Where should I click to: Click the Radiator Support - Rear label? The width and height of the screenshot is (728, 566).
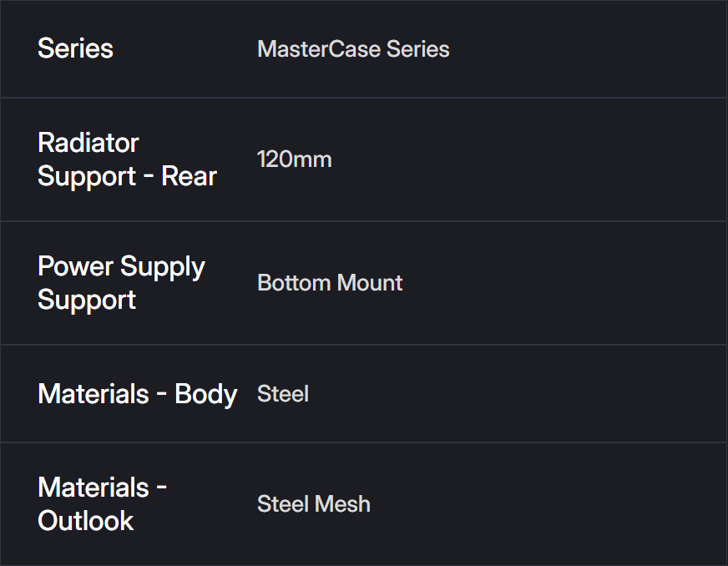(x=127, y=159)
